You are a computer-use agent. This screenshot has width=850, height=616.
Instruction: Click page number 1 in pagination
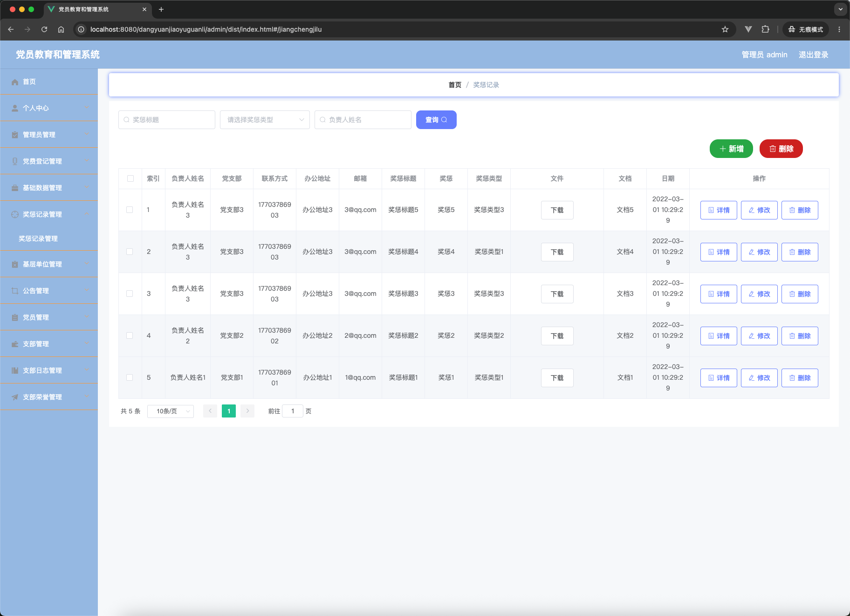coord(229,411)
